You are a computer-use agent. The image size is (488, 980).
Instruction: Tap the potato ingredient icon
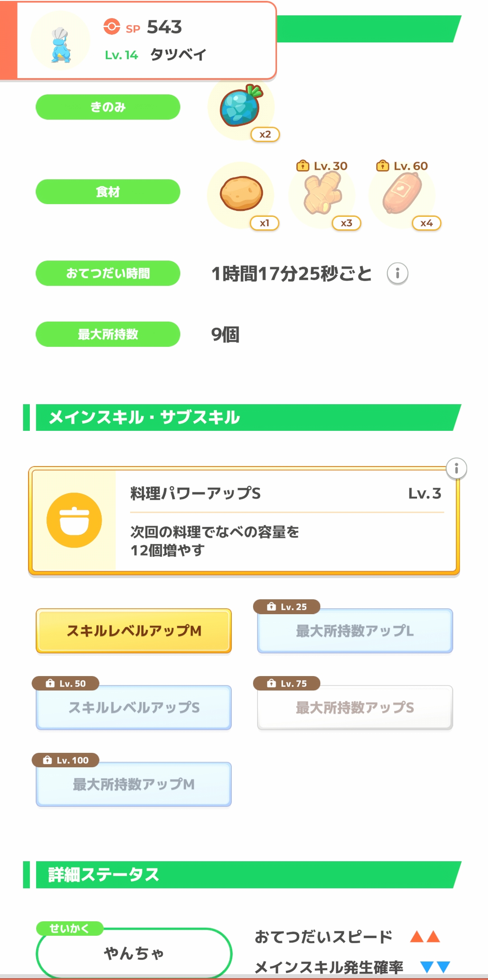click(x=241, y=193)
